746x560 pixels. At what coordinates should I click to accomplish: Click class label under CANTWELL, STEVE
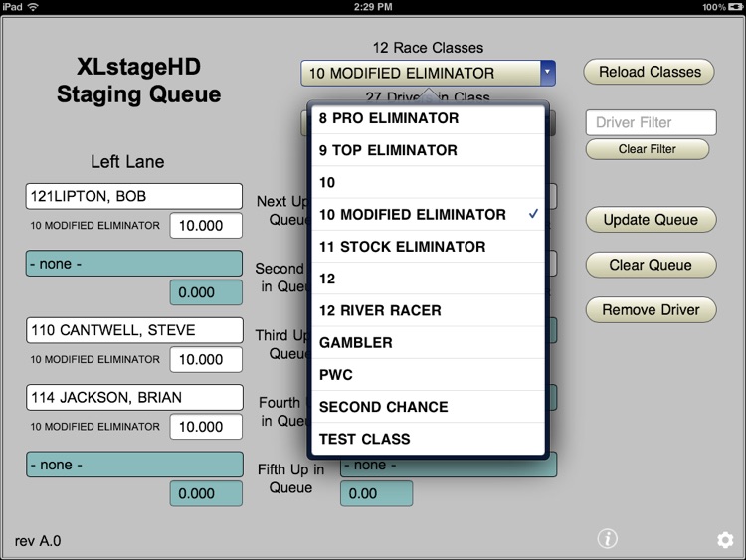click(95, 360)
